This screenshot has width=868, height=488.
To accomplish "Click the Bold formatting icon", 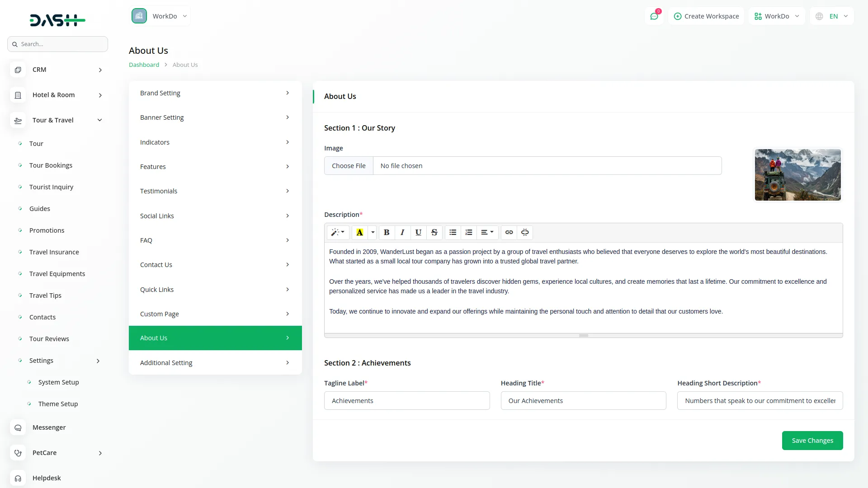I will (387, 232).
